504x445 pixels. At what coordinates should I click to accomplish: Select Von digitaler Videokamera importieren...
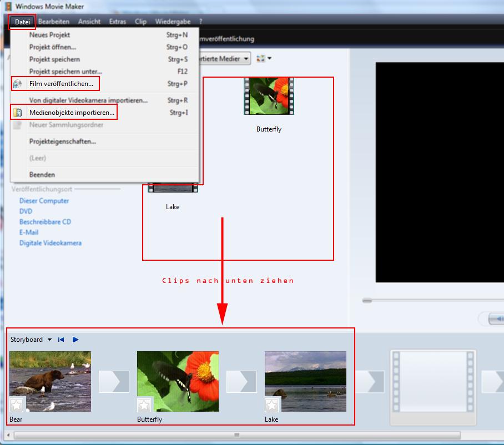105,100
